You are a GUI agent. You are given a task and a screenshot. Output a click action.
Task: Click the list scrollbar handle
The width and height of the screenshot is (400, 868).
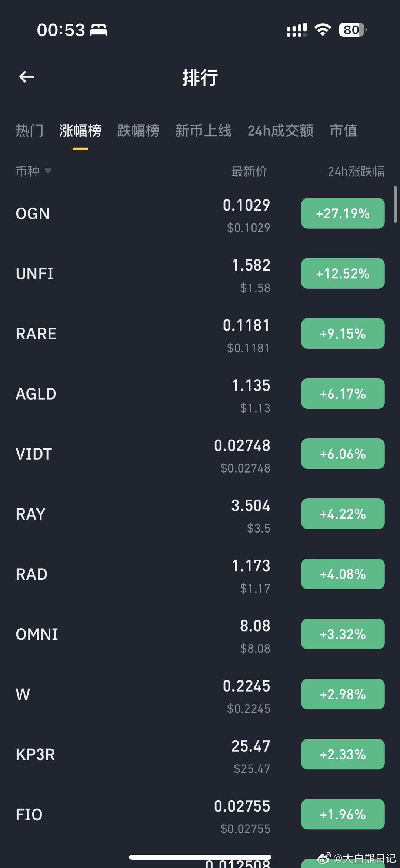[395, 204]
